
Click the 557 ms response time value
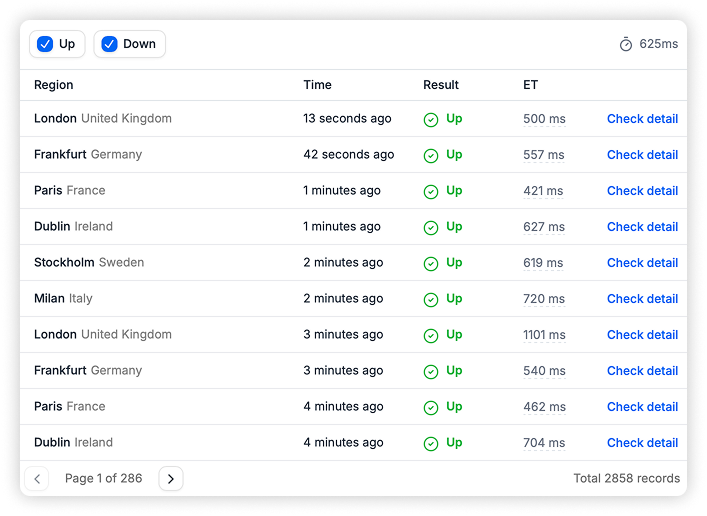pos(544,155)
